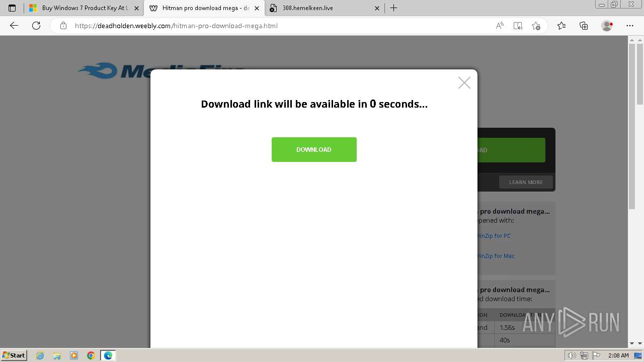Open the browser profile icon
The image size is (644, 362).
[607, 26]
